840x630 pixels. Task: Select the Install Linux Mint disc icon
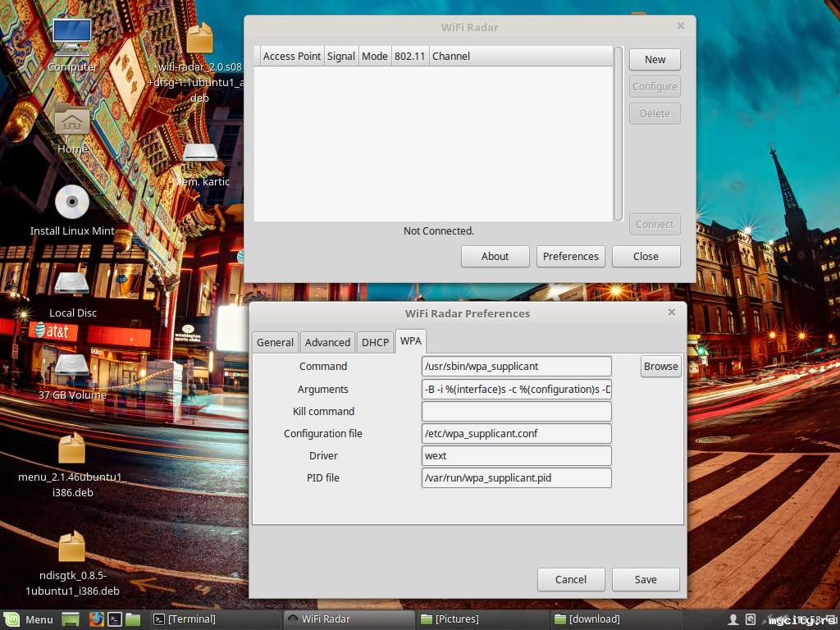point(72,203)
